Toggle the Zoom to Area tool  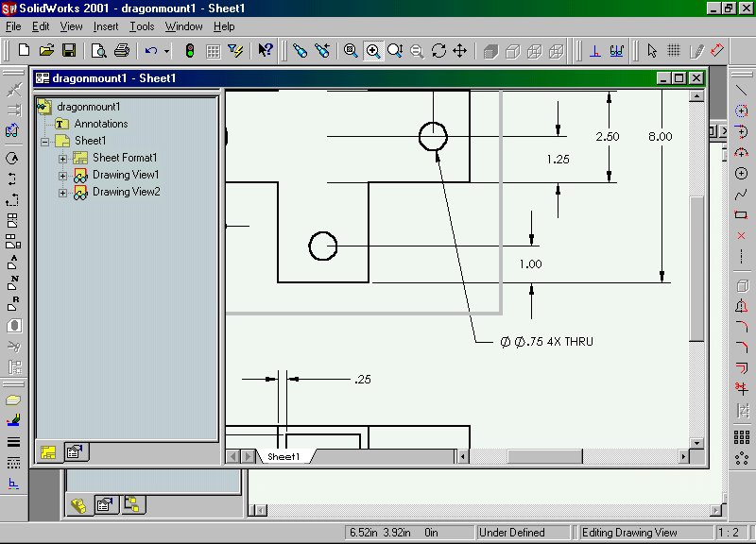click(373, 50)
